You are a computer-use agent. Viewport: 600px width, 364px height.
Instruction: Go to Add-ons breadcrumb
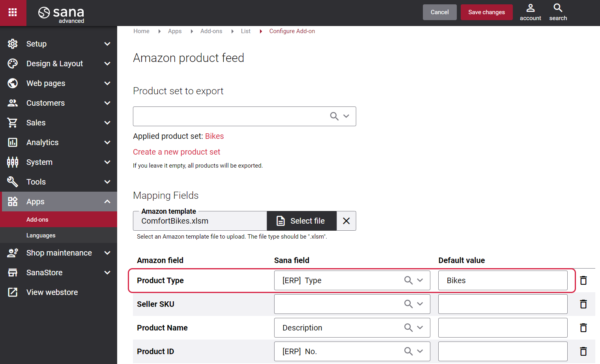tap(211, 31)
